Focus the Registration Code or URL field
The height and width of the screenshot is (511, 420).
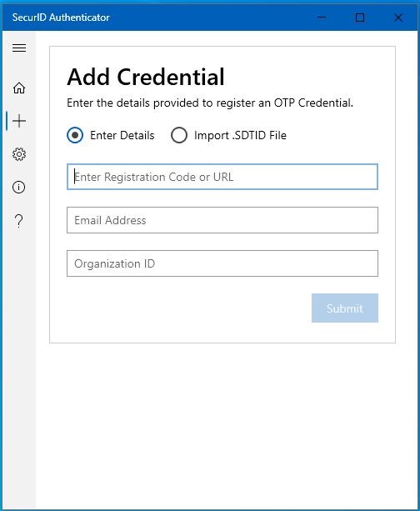pos(222,177)
